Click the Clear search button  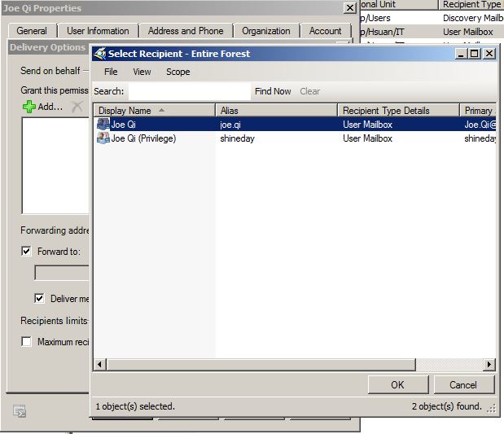(x=310, y=91)
